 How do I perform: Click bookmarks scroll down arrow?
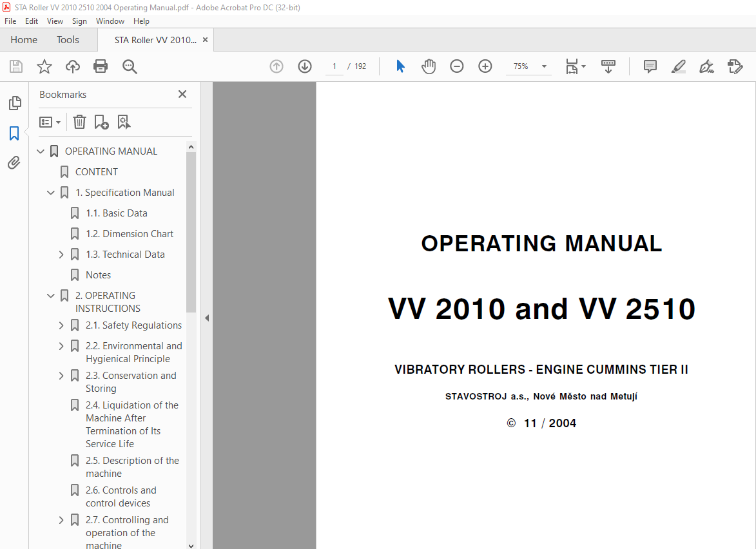(191, 546)
